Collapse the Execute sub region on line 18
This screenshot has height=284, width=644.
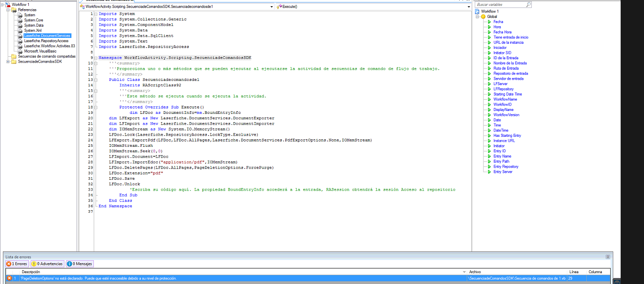point(96,107)
